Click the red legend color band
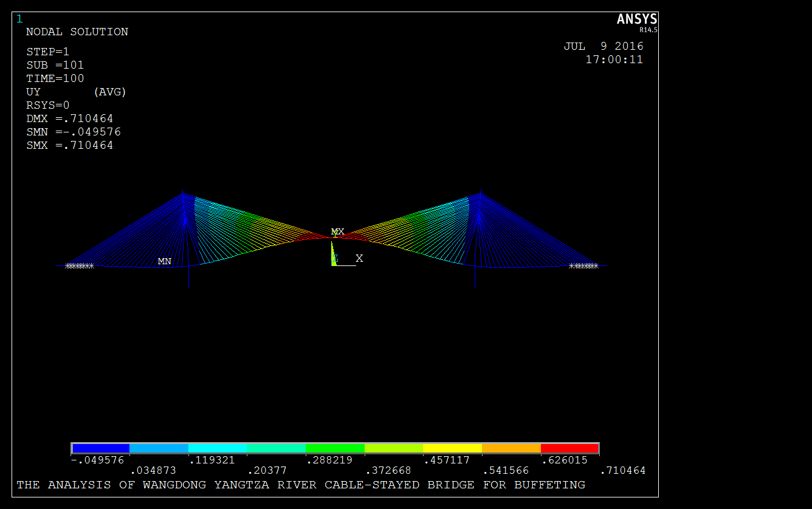812x509 pixels. [x=569, y=448]
